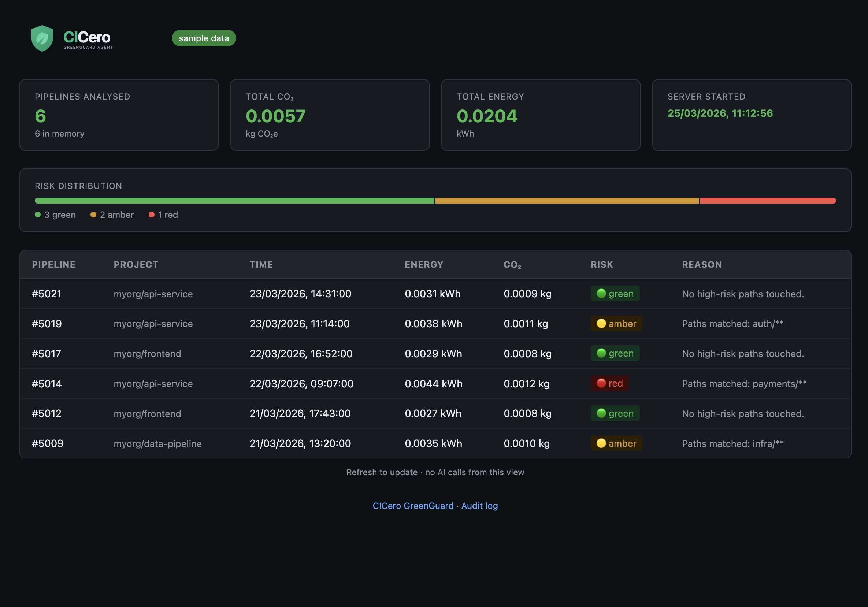This screenshot has width=868, height=607.
Task: Click the amber risk badge for pipeline #5009
Action: (x=616, y=443)
